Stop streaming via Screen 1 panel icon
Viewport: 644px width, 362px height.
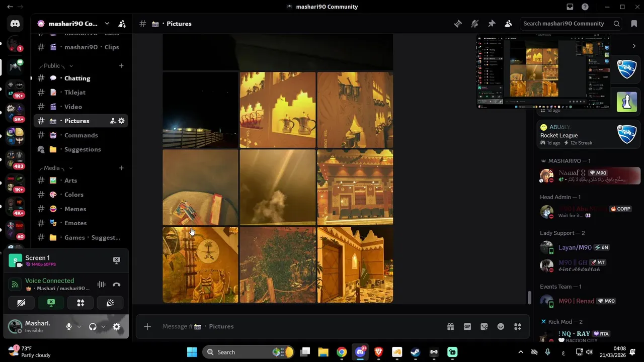point(116,260)
